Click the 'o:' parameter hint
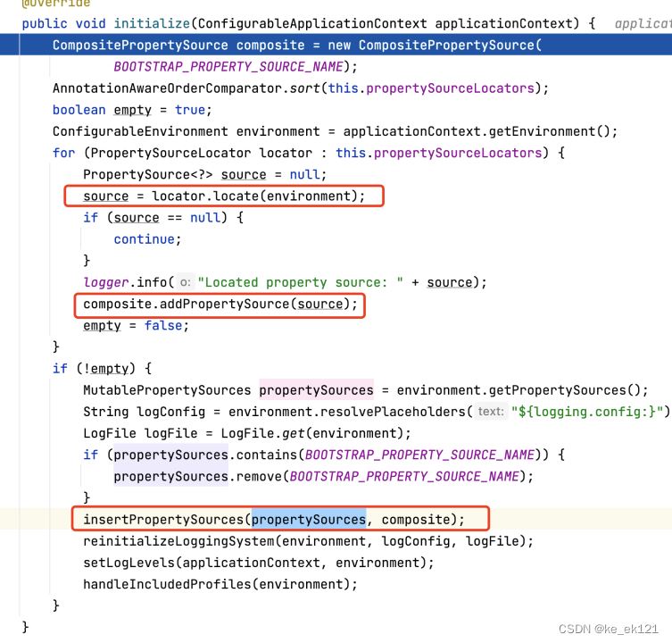Image resolution: width=672 pixels, height=643 pixels. click(185, 283)
